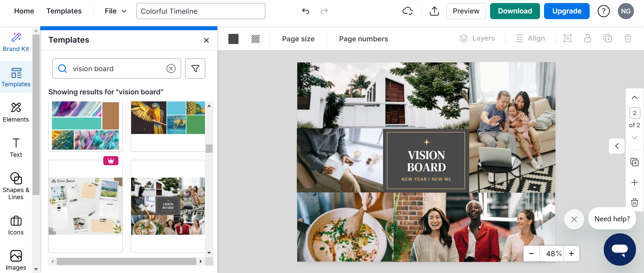644x273 pixels.
Task: Open the Page size options
Action: pyautogui.click(x=298, y=39)
